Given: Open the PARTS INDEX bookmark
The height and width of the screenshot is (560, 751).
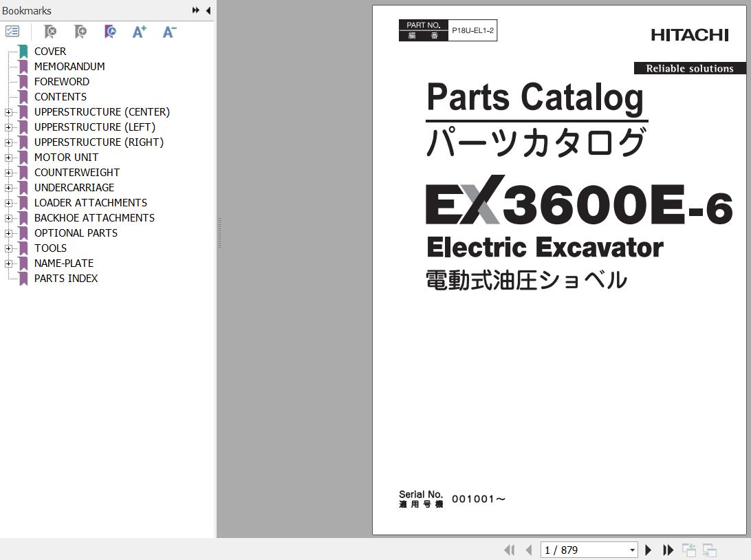Looking at the screenshot, I should (65, 279).
